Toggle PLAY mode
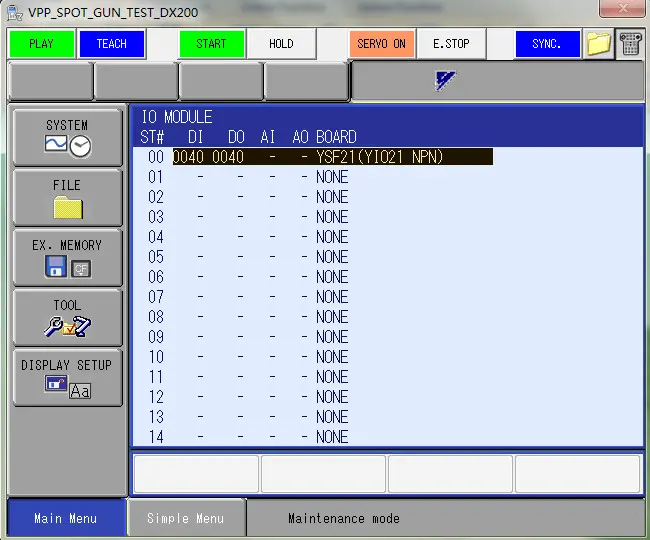650x540 pixels. (x=41, y=44)
